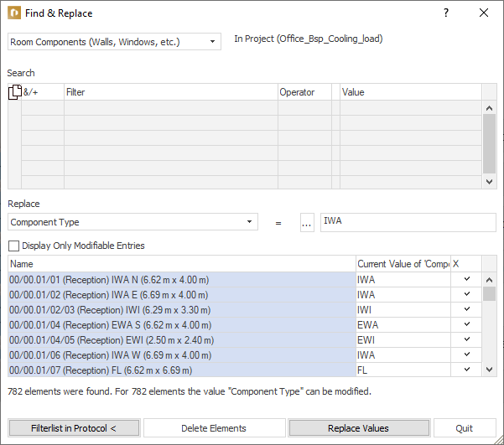Image resolution: width=504 pixels, height=445 pixels.
Task: Click the search grid scroll down arrow
Action: (489, 182)
